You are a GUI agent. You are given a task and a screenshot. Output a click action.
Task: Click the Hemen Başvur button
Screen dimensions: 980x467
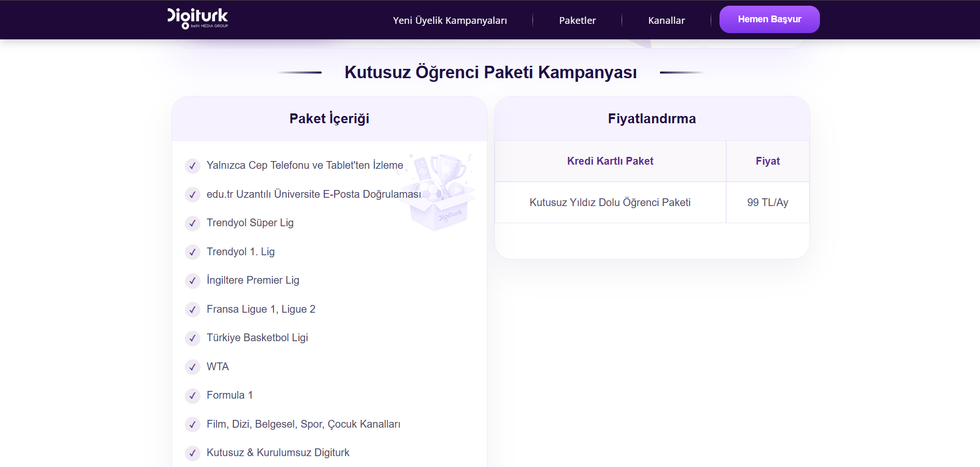point(769,20)
